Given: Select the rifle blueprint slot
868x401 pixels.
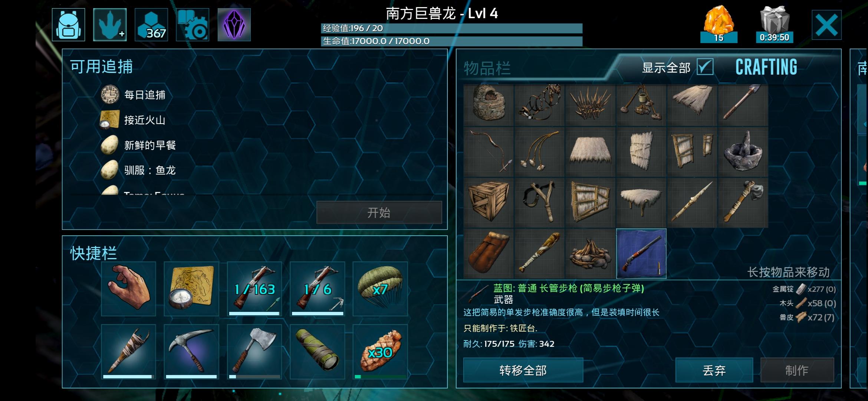Looking at the screenshot, I should click(x=641, y=253).
